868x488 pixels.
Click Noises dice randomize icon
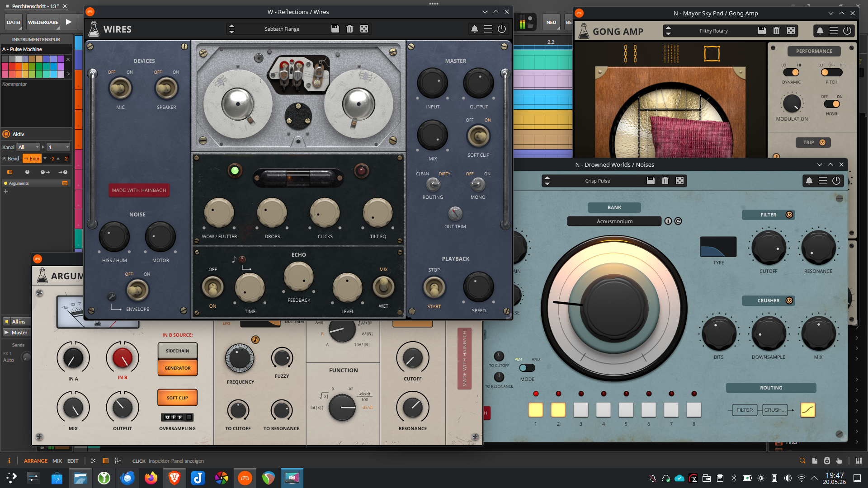[679, 181]
